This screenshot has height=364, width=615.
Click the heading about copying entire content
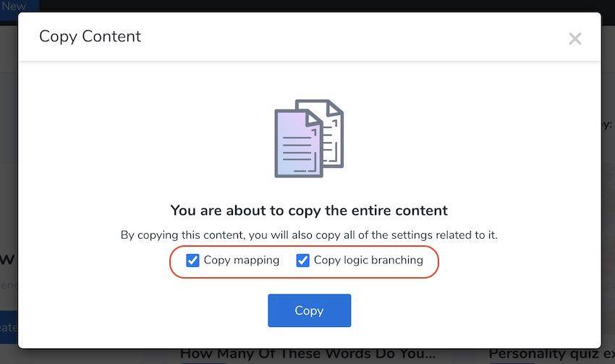pyautogui.click(x=309, y=211)
